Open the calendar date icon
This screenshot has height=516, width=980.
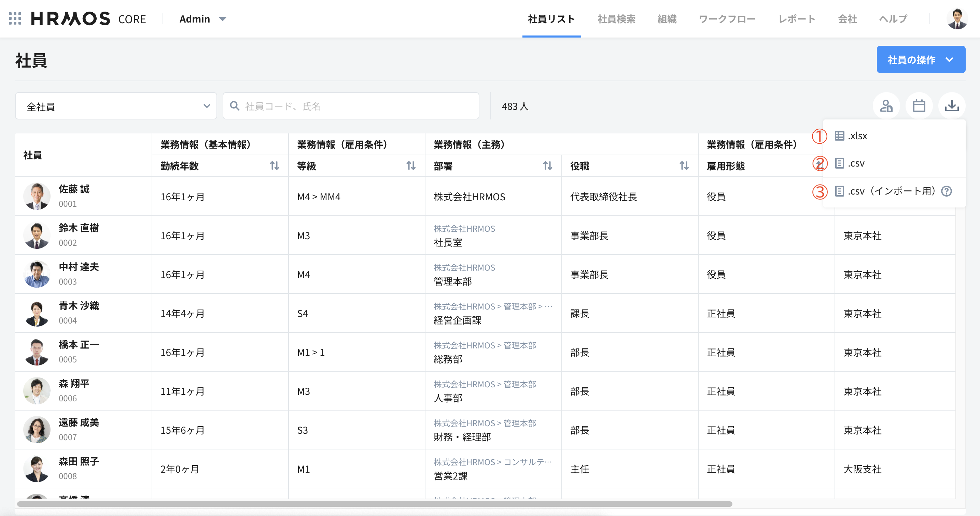point(919,106)
